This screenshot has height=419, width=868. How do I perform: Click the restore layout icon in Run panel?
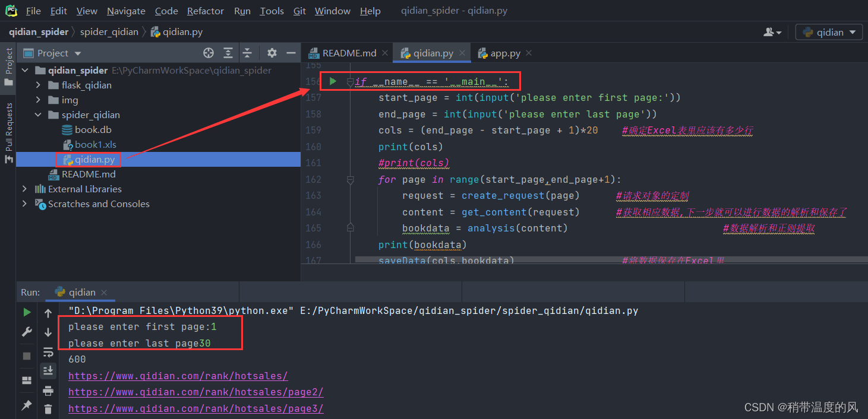pos(27,380)
